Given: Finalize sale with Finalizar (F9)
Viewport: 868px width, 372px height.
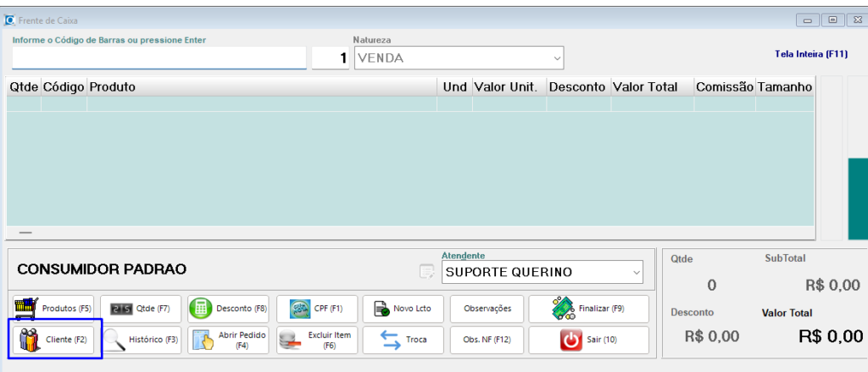Looking at the screenshot, I should 588,308.
